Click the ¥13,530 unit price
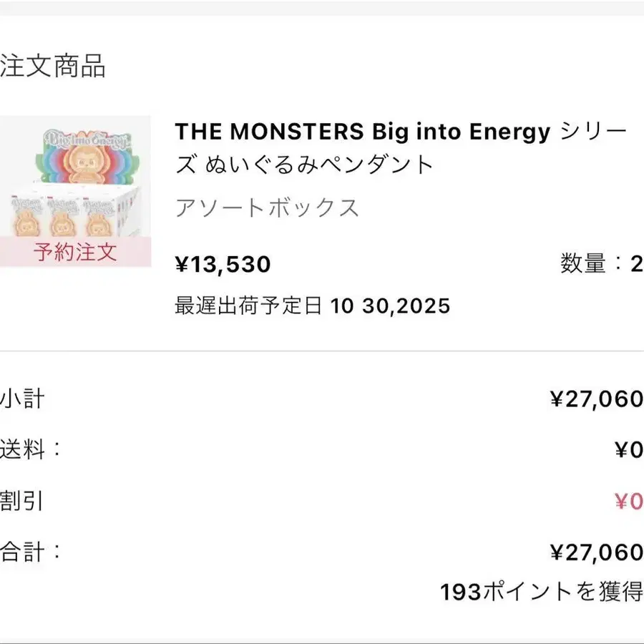644x644 pixels. [223, 265]
